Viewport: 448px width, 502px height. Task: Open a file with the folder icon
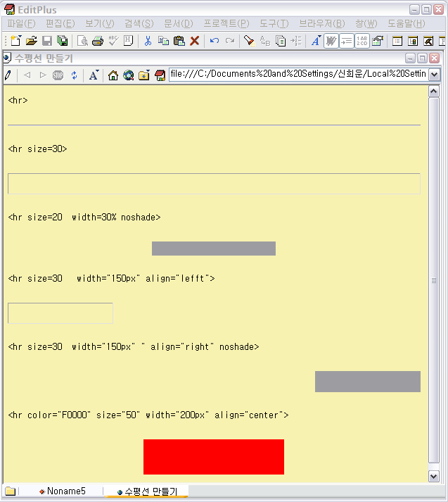(32, 41)
